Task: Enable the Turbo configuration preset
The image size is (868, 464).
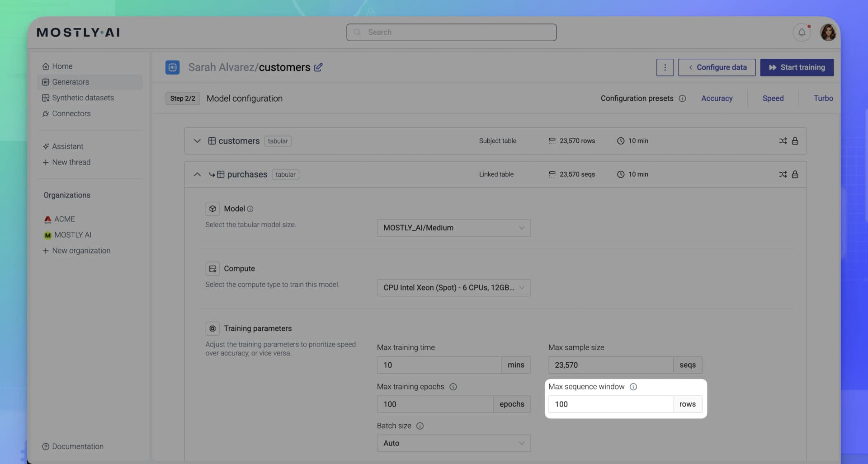Action: pyautogui.click(x=823, y=98)
